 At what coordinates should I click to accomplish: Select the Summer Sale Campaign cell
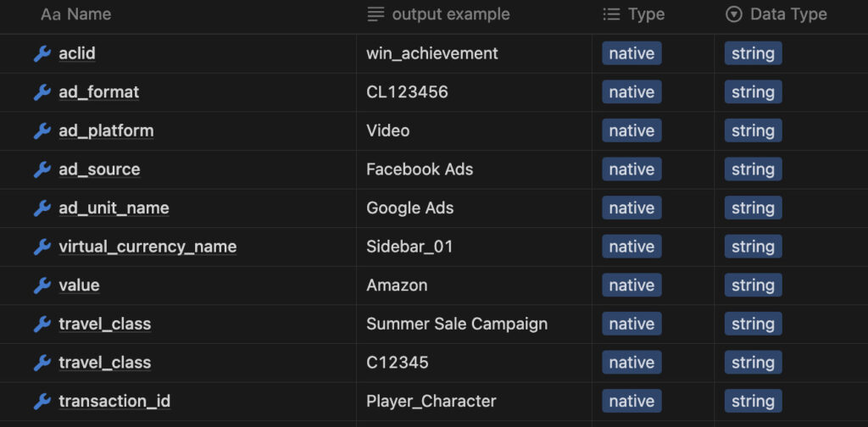pos(457,324)
